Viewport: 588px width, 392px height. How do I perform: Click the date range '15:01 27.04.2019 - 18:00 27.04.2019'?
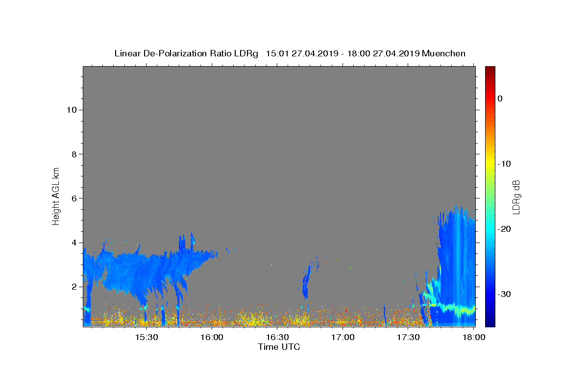[x=343, y=53]
